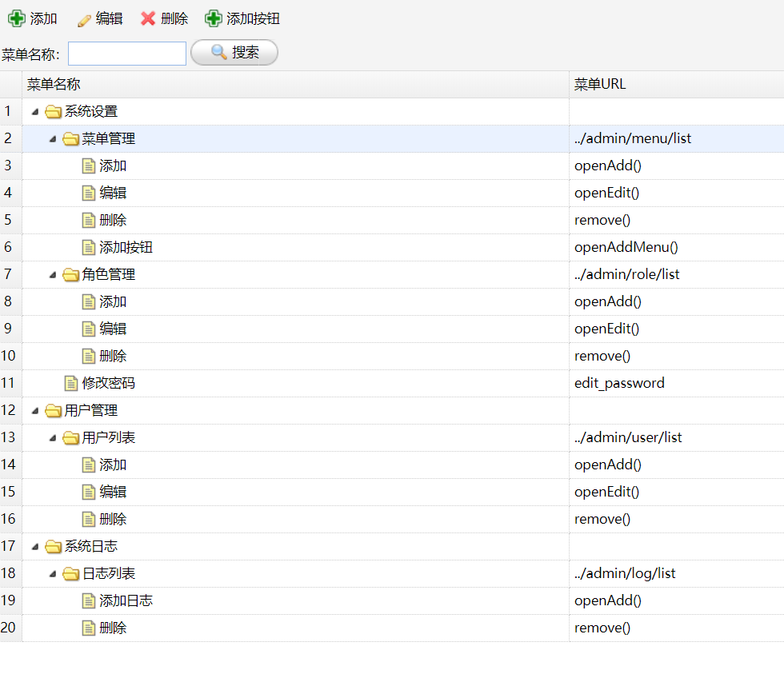Click the folder icon of 用户列表
784x678 pixels.
pos(70,437)
